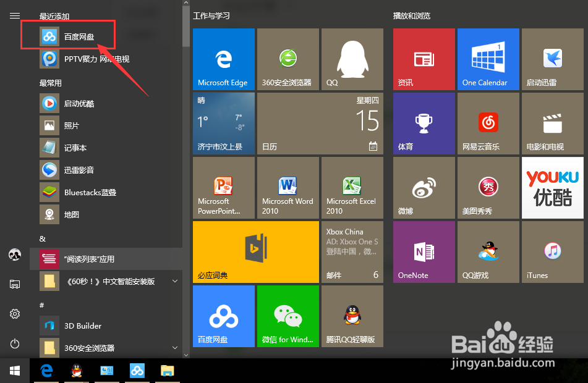This screenshot has height=383, width=588.
Task: Open the 体育 sports tile
Action: (x=424, y=124)
